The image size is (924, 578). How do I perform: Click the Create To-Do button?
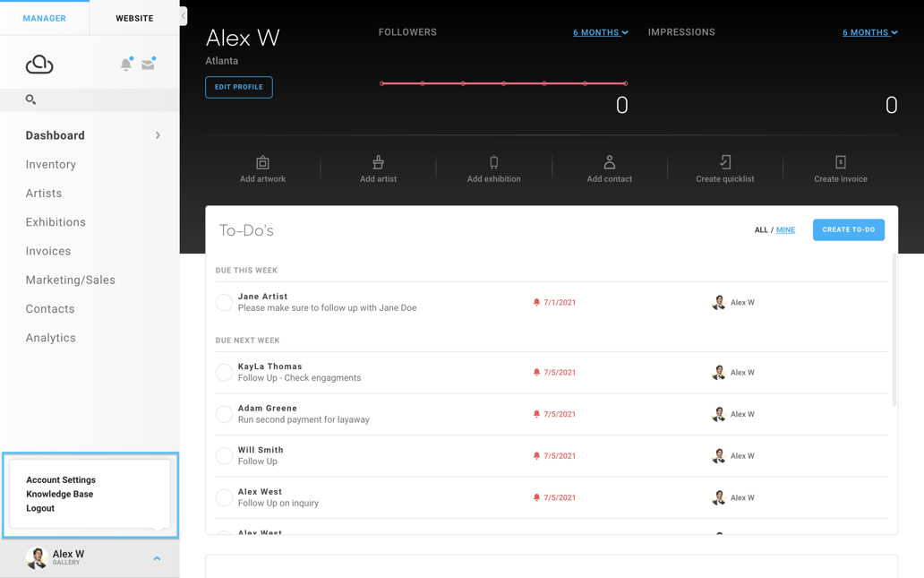point(848,230)
